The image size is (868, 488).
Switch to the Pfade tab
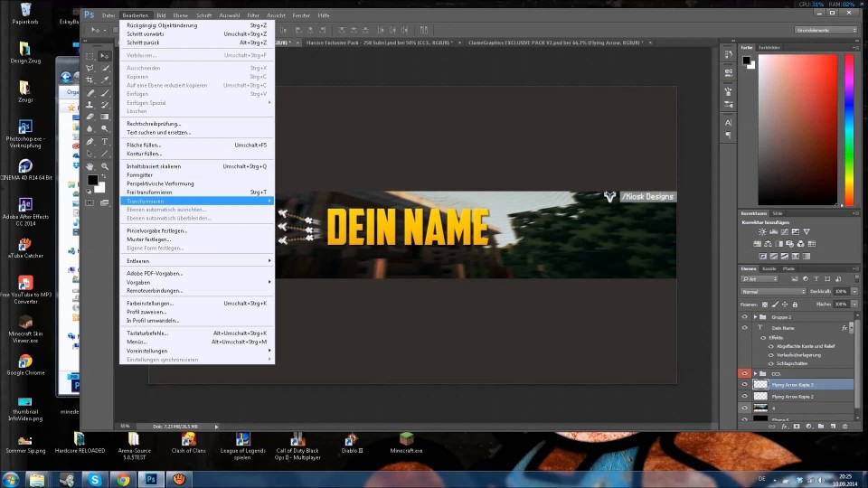coord(788,269)
